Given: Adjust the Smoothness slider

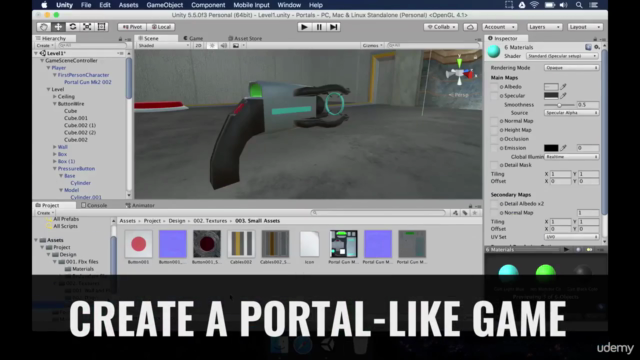Looking at the screenshot, I should click(559, 105).
